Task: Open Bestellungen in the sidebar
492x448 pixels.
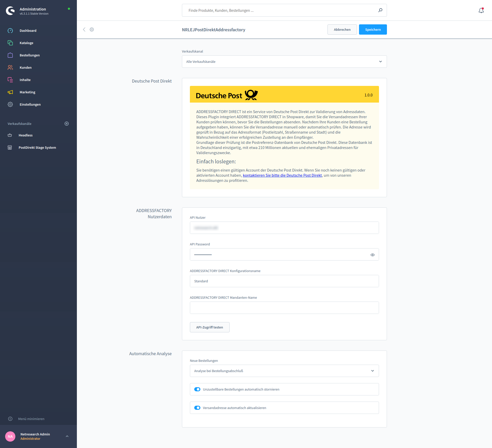Action: [29, 55]
